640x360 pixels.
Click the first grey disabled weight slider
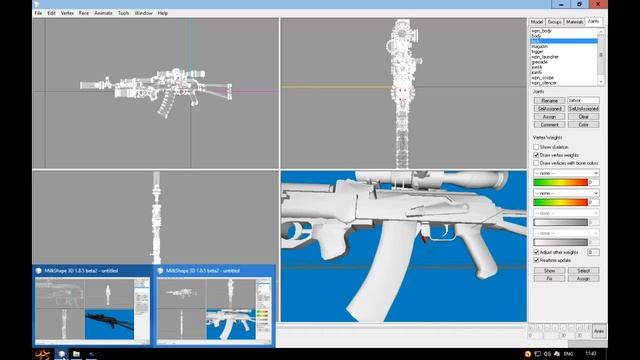(560, 222)
